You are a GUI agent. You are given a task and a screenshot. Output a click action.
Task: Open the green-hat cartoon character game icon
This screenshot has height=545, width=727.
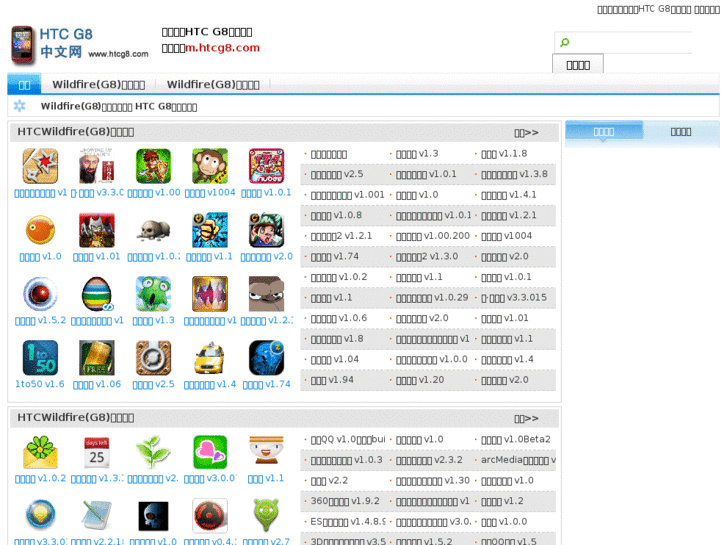[267, 230]
